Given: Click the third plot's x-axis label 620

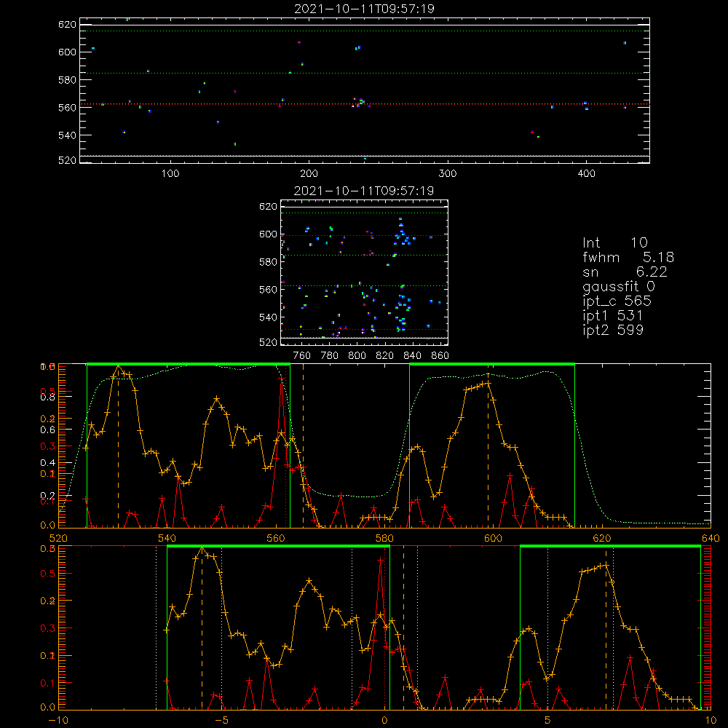Looking at the screenshot, I should 602,538.
